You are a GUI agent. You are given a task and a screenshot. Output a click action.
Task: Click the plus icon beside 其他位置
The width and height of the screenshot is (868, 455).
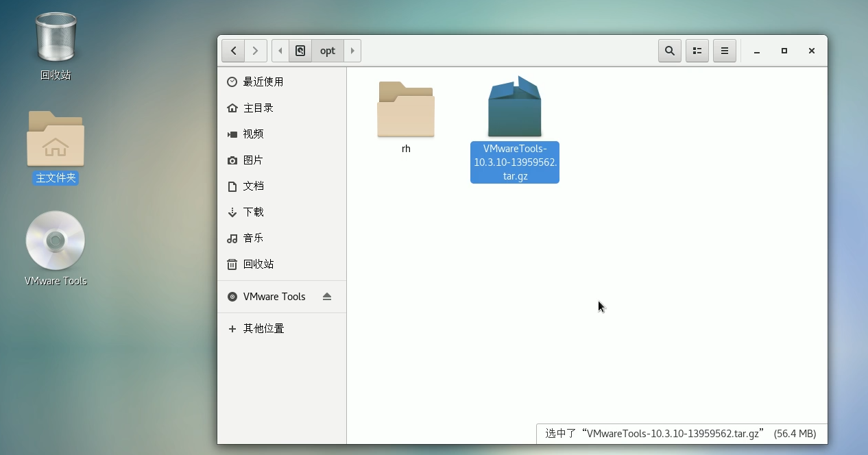pos(232,329)
